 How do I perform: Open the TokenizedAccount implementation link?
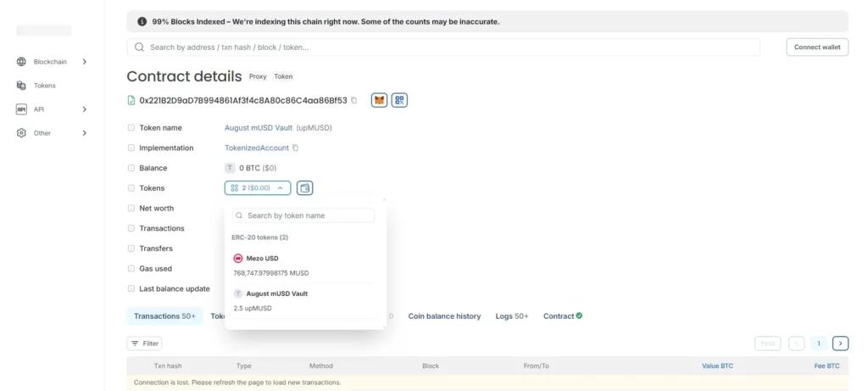click(257, 148)
